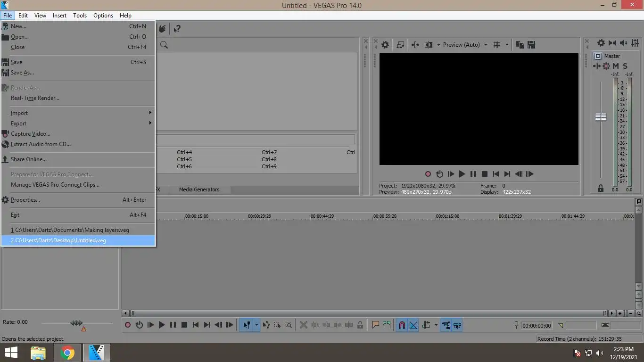The width and height of the screenshot is (644, 362).
Task: Select the Selection Edit tool
Action: [277, 325]
